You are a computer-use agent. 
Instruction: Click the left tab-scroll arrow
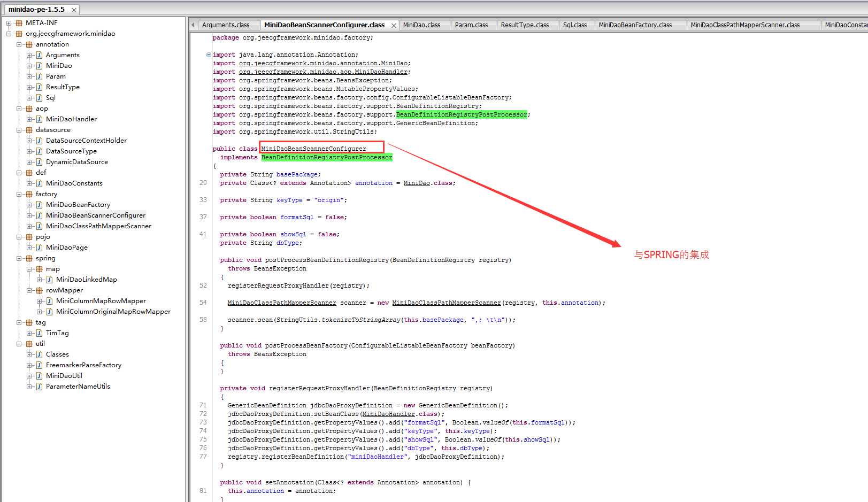pos(194,25)
